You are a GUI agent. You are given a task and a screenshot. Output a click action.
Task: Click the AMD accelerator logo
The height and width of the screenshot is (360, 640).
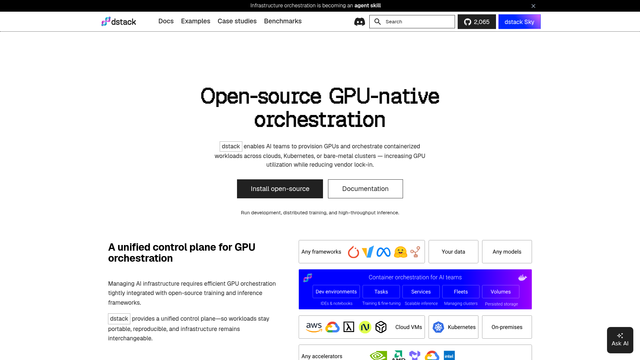(398, 356)
